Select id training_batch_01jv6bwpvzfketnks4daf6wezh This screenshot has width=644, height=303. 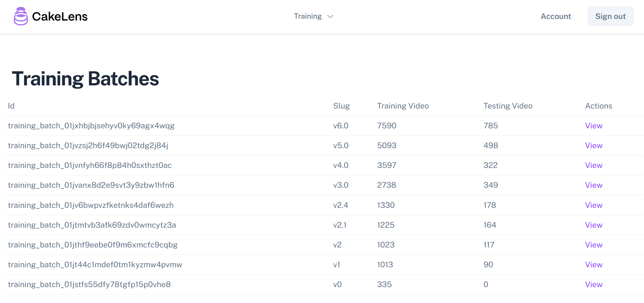pos(91,205)
